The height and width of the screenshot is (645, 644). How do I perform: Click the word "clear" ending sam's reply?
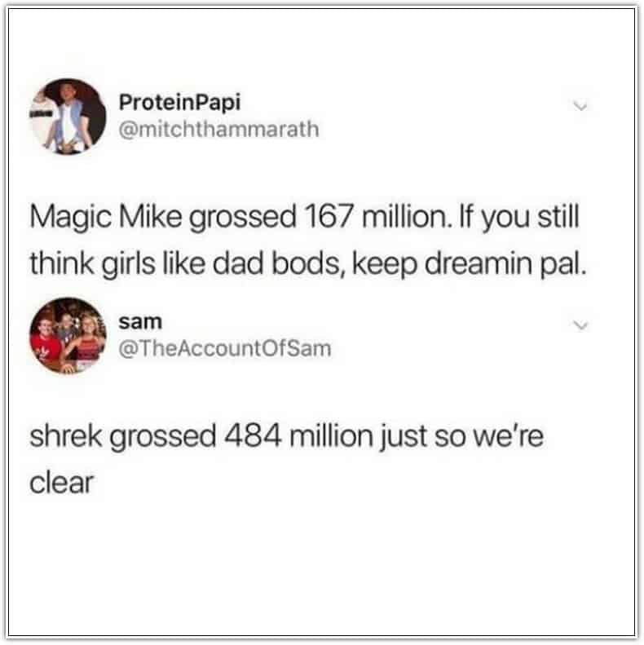62,483
